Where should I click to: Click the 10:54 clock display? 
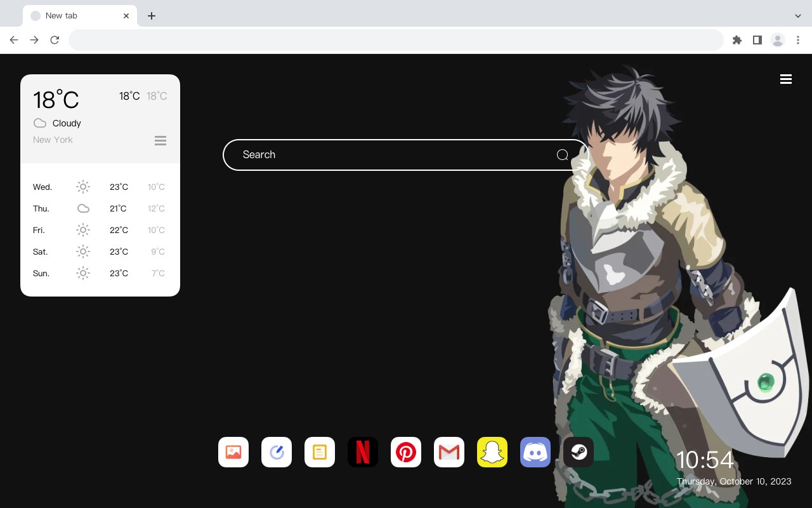705,460
